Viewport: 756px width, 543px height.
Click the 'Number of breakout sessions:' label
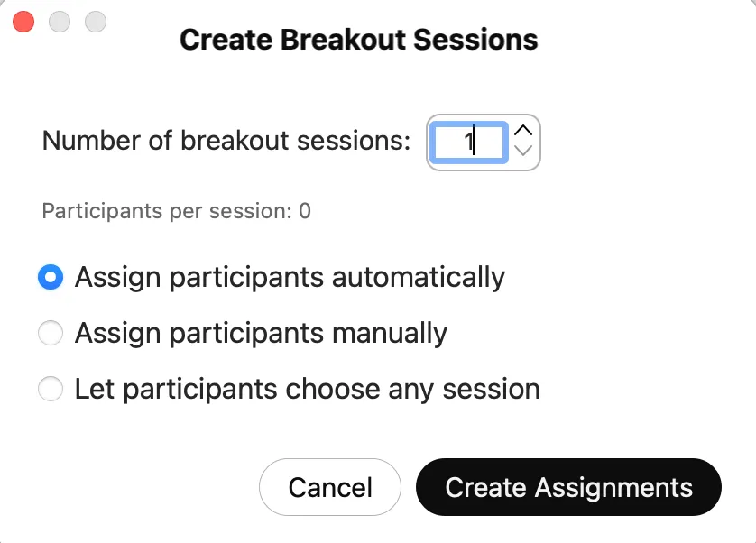point(226,141)
